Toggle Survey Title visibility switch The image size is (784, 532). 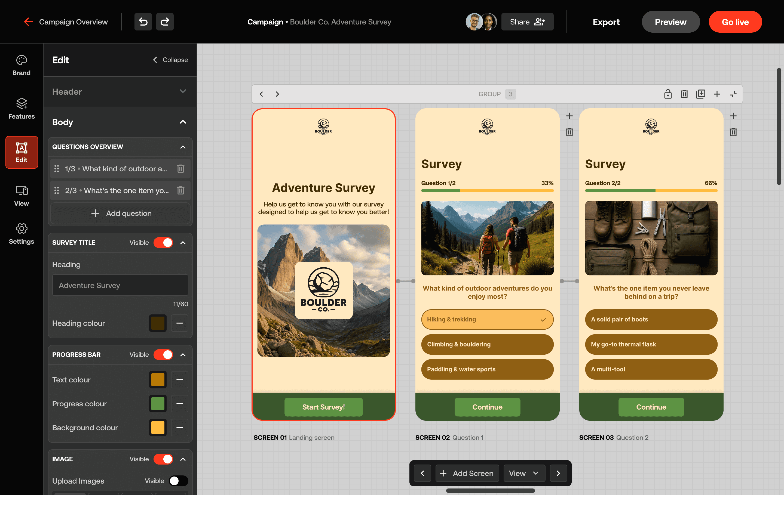coord(163,242)
